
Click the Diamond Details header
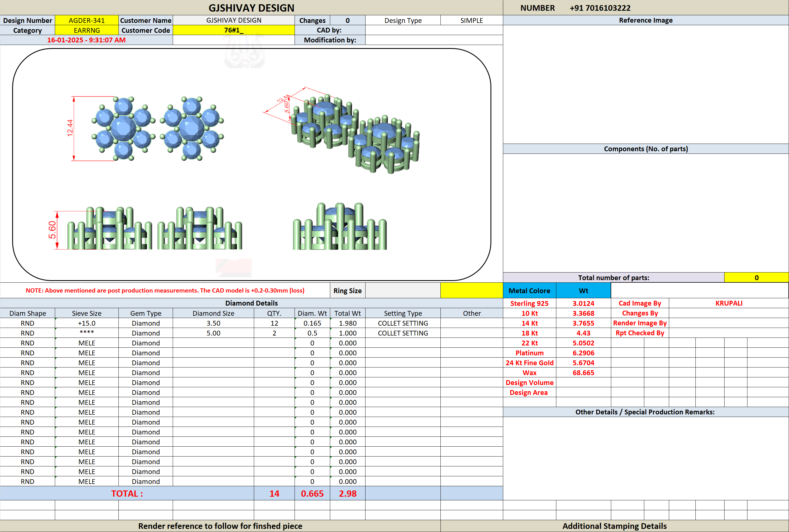[x=251, y=303]
